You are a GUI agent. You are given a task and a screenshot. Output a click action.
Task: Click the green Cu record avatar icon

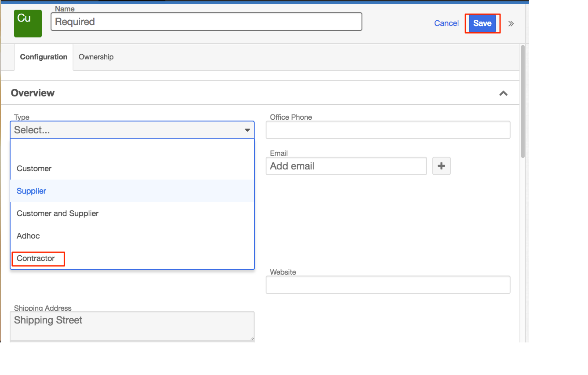pos(28,23)
